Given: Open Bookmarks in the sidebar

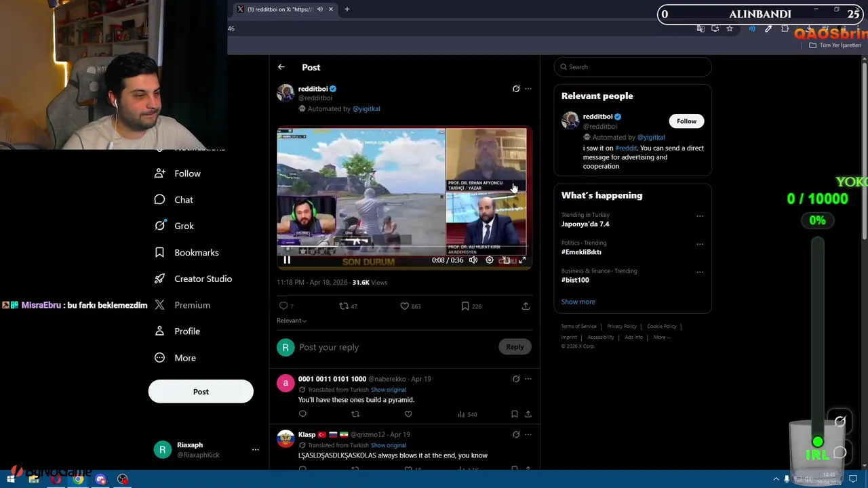Looking at the screenshot, I should 186,253.
